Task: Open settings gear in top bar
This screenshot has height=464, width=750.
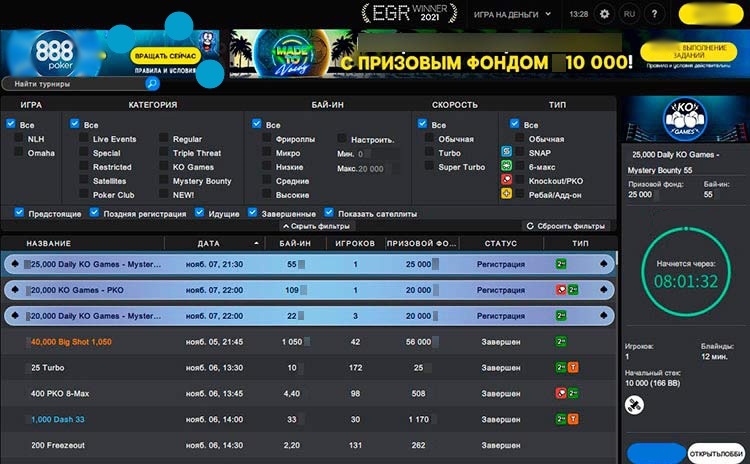Action: 605,14
